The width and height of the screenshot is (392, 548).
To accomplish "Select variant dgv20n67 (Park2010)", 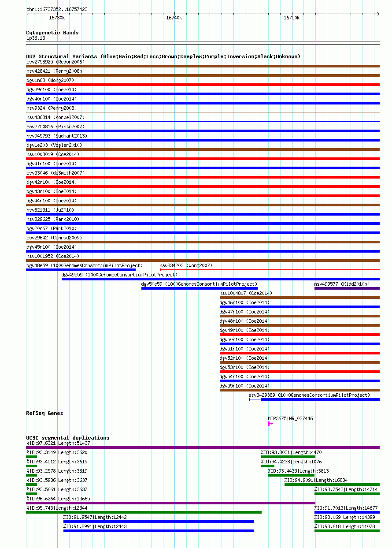I will point(51,228).
